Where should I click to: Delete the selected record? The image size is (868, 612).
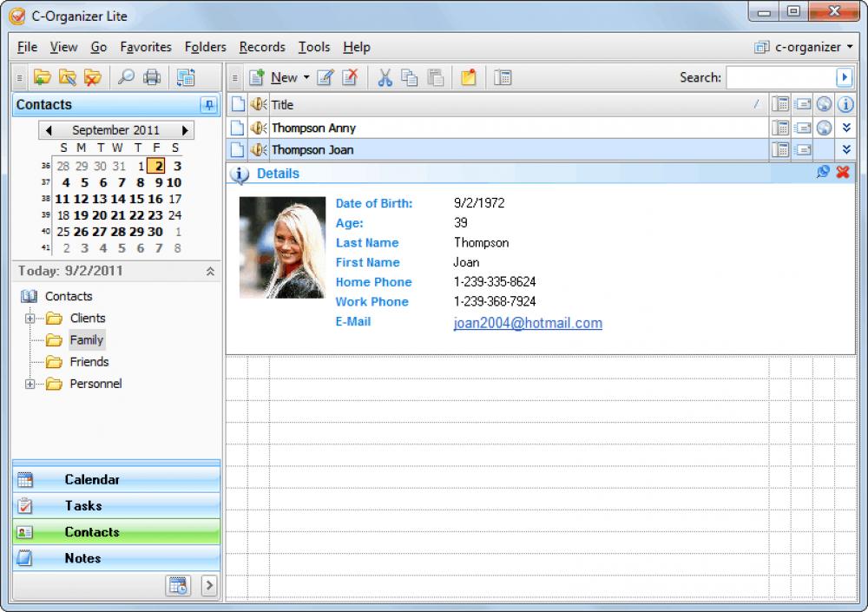[x=350, y=77]
